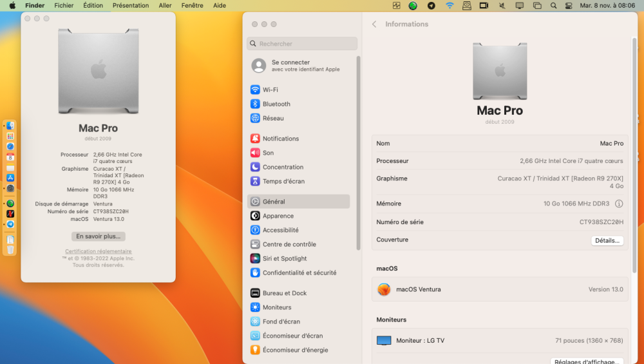Click the menu bar date and time
This screenshot has height=364, width=644.
tap(607, 5)
